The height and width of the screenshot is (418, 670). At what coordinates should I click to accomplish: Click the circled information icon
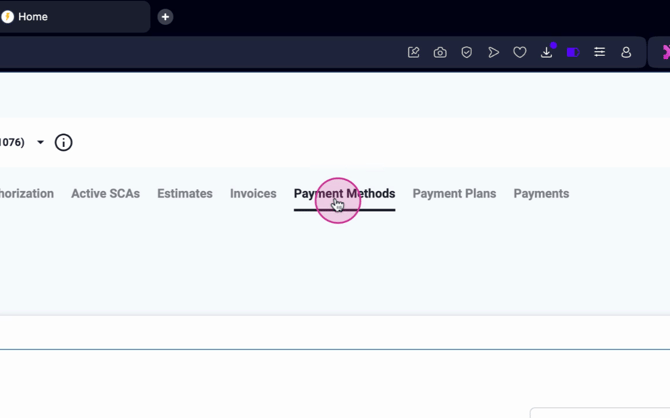(63, 143)
